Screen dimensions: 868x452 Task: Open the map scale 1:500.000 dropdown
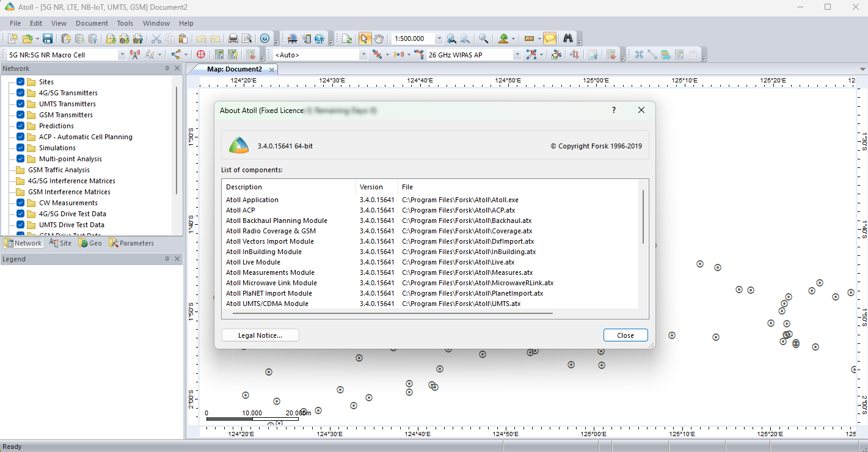[x=439, y=38]
